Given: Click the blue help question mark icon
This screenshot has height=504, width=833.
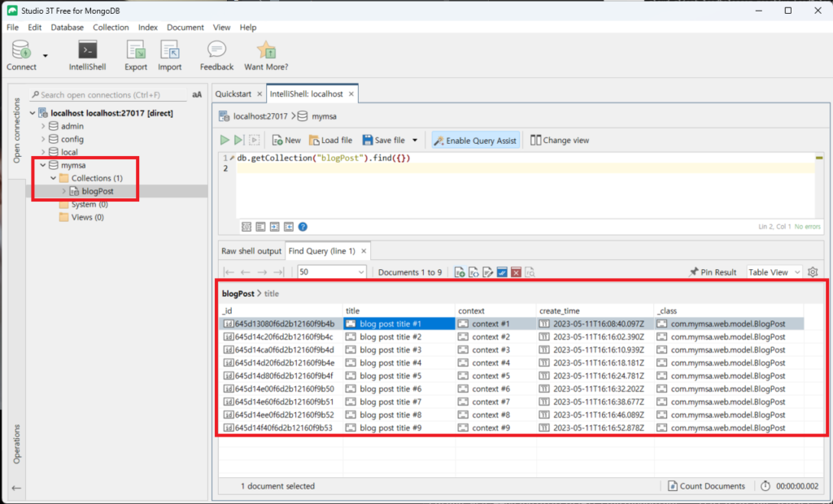Looking at the screenshot, I should (x=303, y=227).
